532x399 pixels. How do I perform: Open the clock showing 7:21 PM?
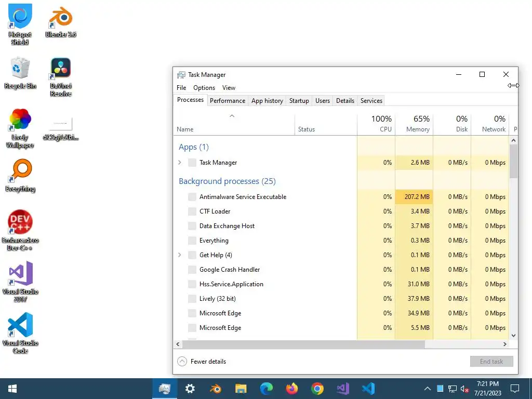tap(487, 389)
